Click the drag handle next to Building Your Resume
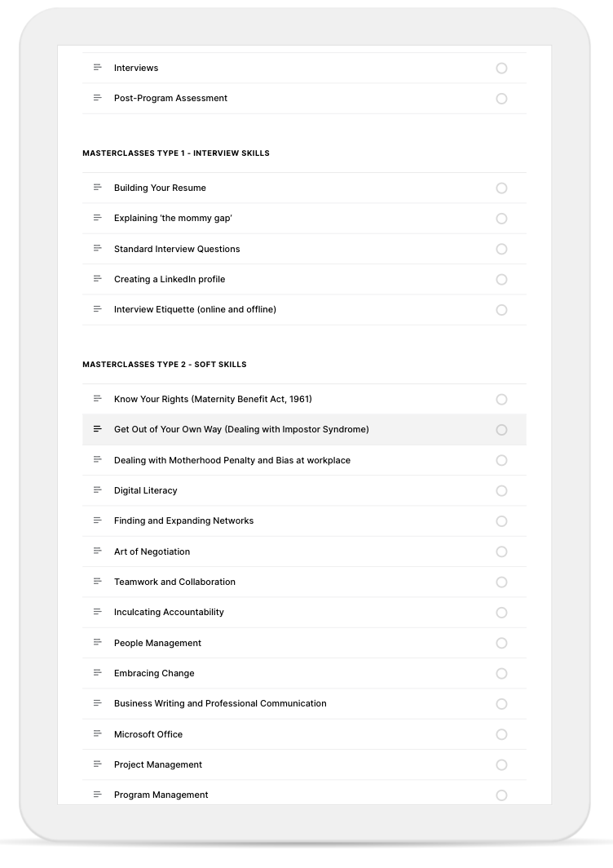Image resolution: width=613 pixels, height=868 pixels. point(98,188)
